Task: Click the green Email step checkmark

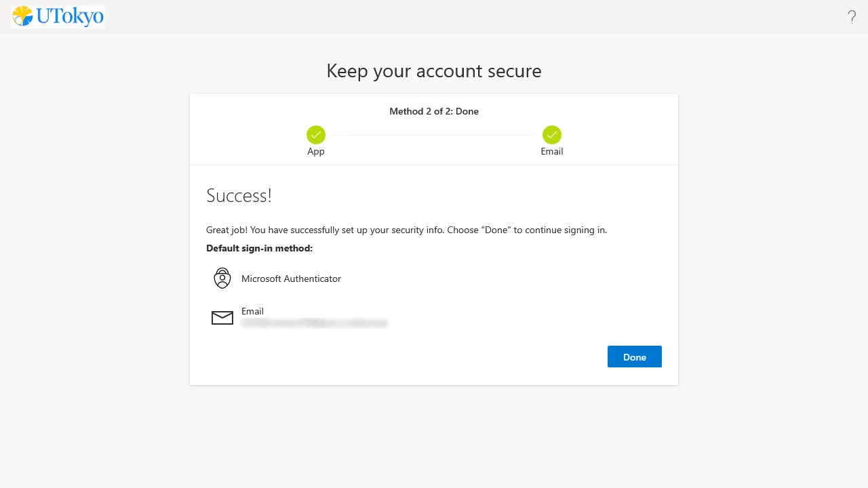Action: click(x=552, y=134)
